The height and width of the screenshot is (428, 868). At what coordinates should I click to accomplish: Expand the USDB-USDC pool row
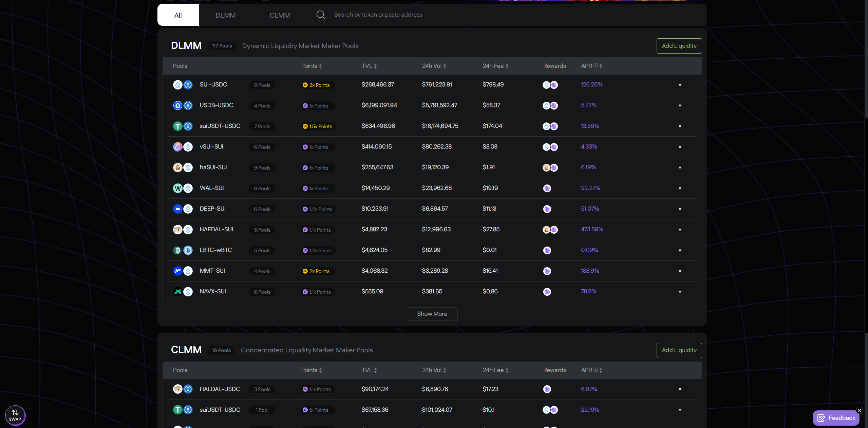pos(680,105)
